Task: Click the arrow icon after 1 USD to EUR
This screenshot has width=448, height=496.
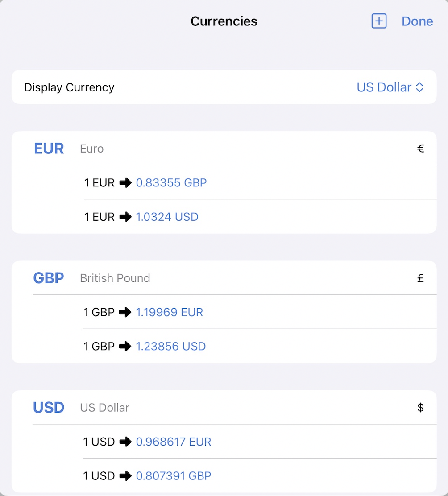Action: pyautogui.click(x=125, y=442)
